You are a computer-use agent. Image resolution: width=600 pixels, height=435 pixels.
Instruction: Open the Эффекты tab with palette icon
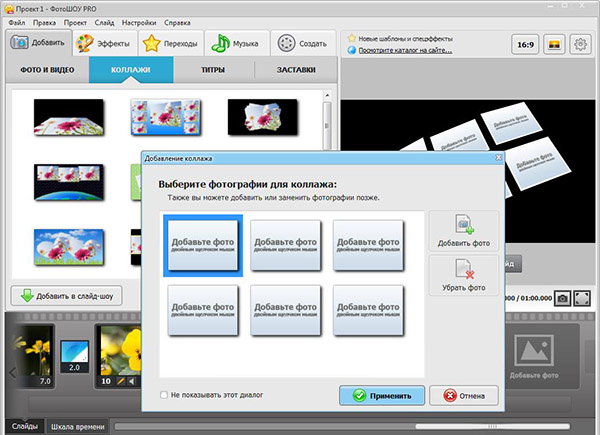(104, 43)
